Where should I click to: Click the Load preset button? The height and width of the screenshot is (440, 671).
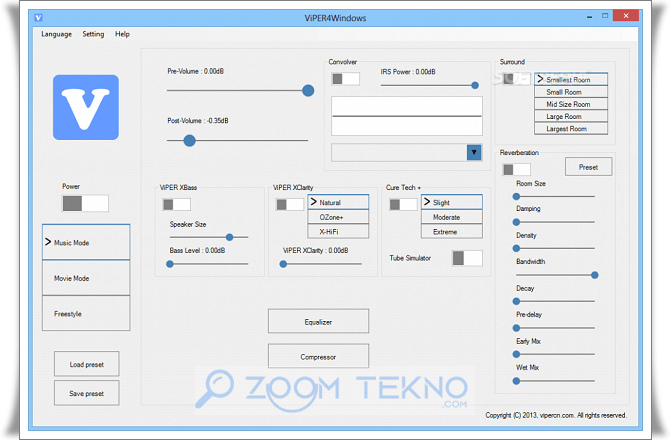coord(86,364)
